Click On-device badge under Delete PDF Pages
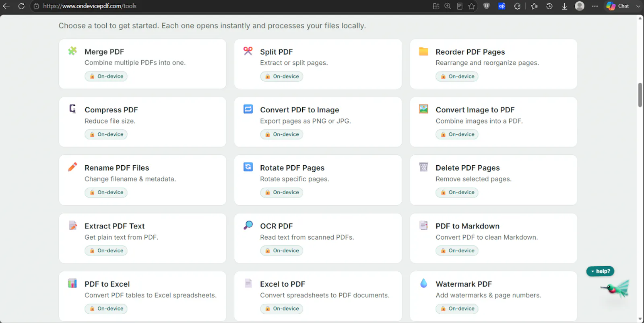The image size is (644, 323). 457,192
